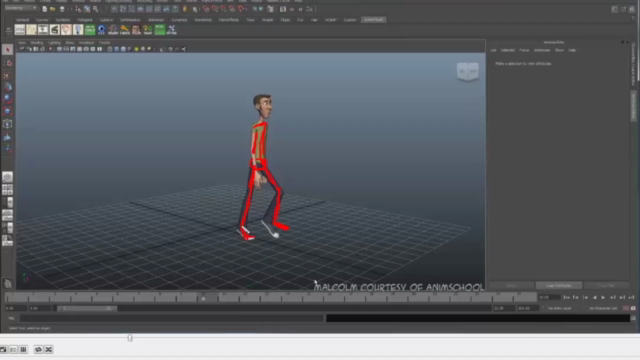
Task: Open the Dynamics shelf tab
Action: tap(179, 20)
